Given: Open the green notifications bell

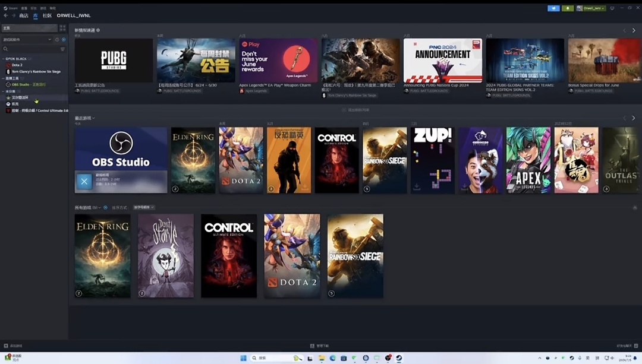Looking at the screenshot, I should click(x=568, y=8).
